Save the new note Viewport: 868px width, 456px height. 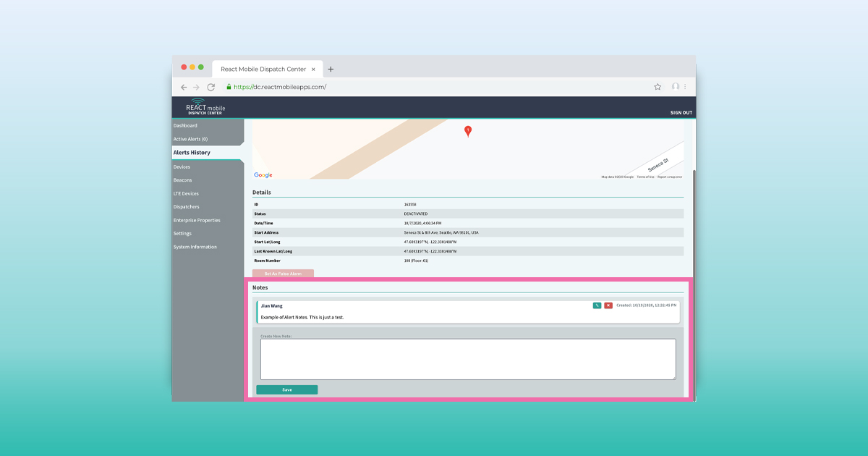click(287, 389)
